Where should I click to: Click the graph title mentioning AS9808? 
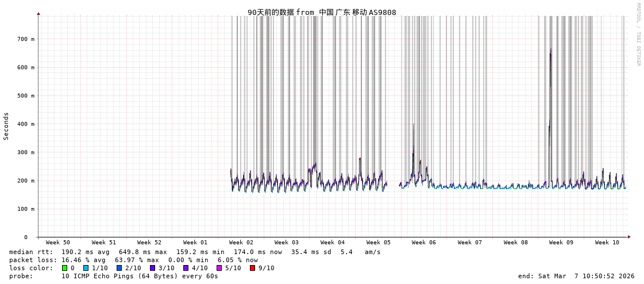(x=322, y=12)
